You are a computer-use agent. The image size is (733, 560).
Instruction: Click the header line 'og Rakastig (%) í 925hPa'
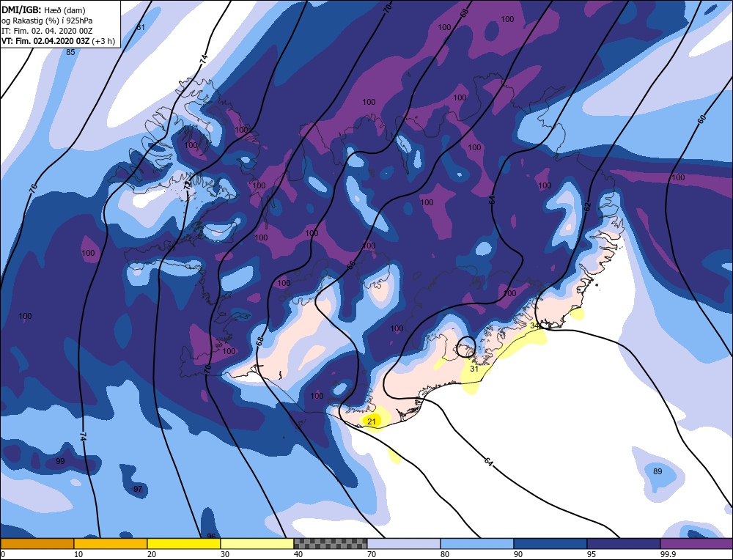[47, 21]
